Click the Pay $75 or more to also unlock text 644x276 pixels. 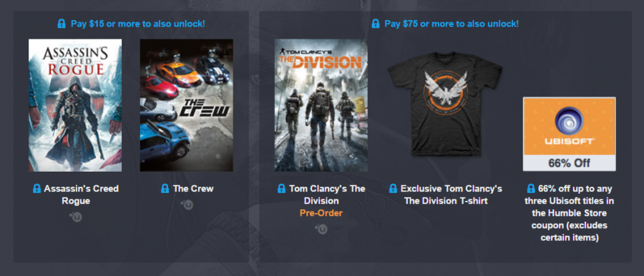click(452, 24)
